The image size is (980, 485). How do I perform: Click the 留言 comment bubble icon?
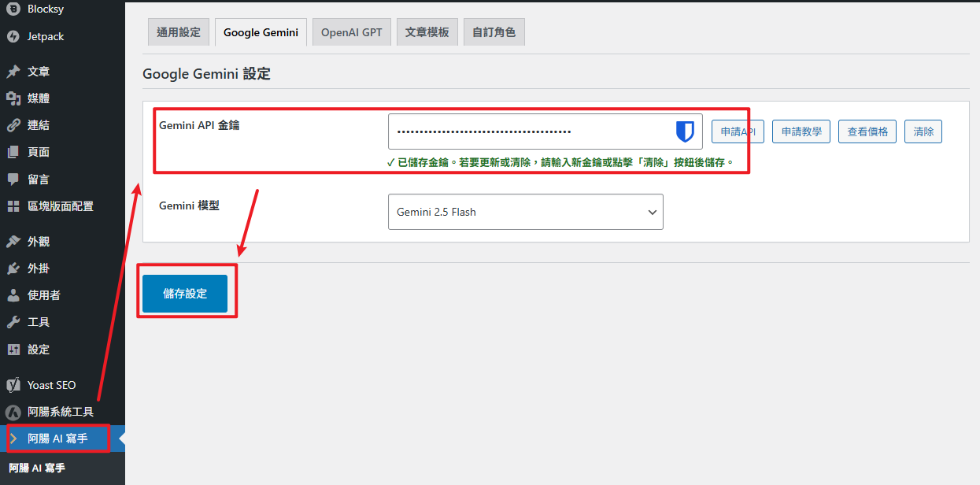click(13, 179)
